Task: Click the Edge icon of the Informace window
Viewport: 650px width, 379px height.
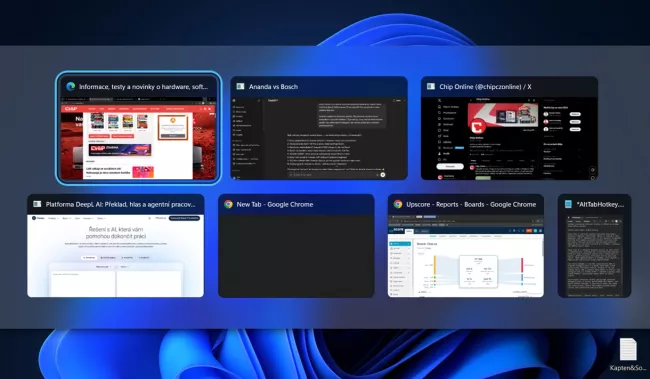Action: pyautogui.click(x=70, y=86)
